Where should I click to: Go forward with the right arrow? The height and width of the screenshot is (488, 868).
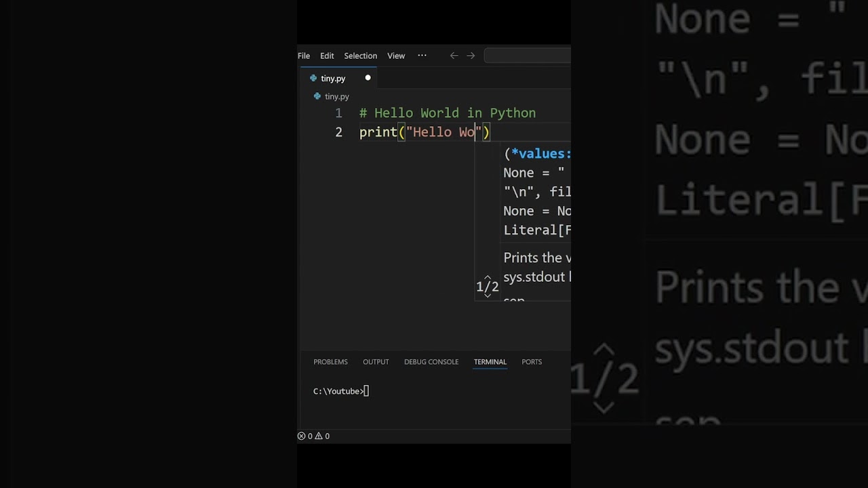point(471,56)
